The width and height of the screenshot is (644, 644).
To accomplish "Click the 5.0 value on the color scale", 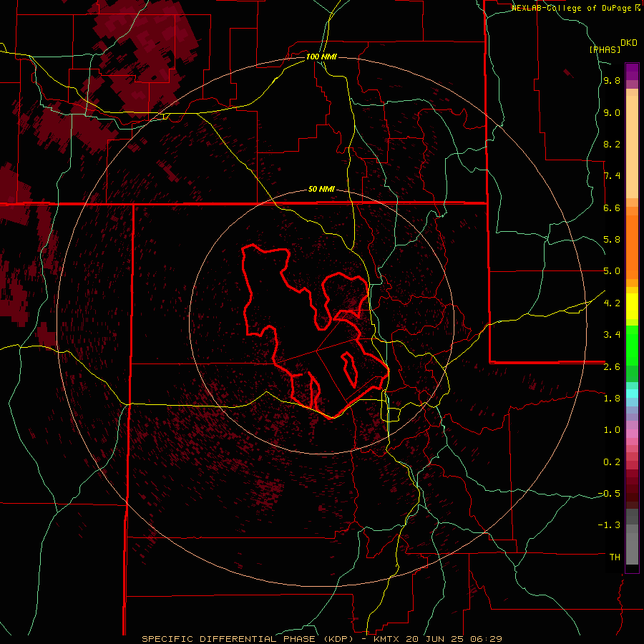I will click(612, 271).
